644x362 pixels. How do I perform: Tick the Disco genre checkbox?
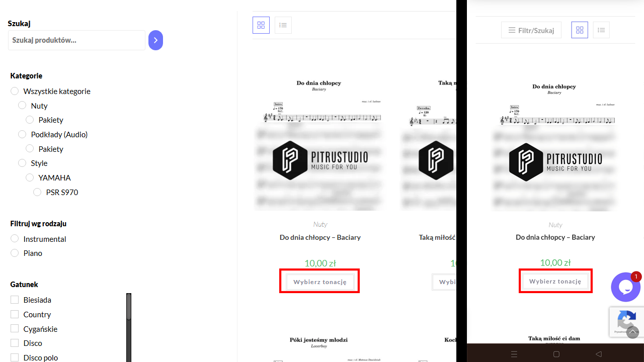(x=15, y=343)
